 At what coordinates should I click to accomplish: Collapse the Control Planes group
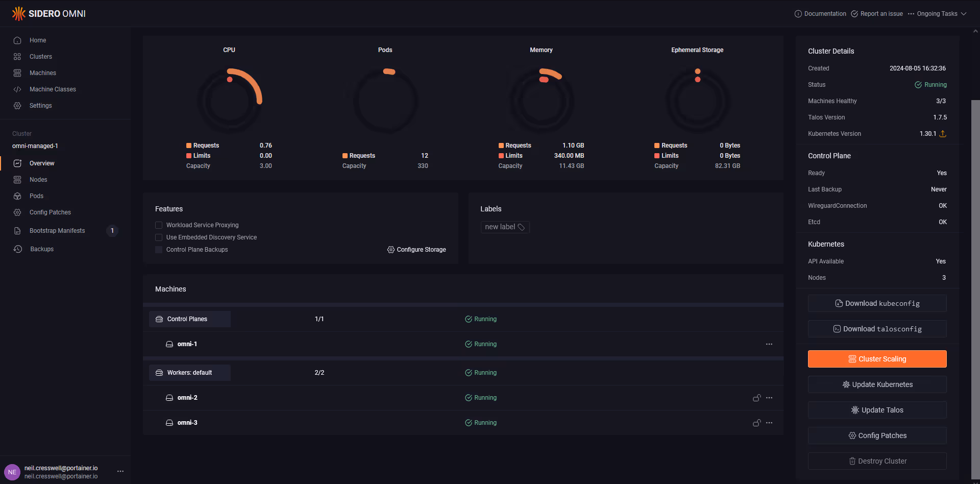tap(190, 319)
